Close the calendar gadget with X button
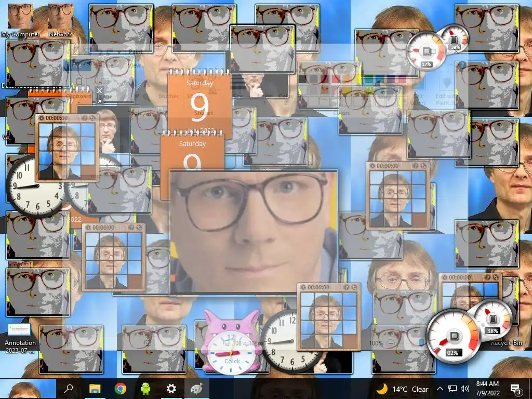 click(x=99, y=90)
